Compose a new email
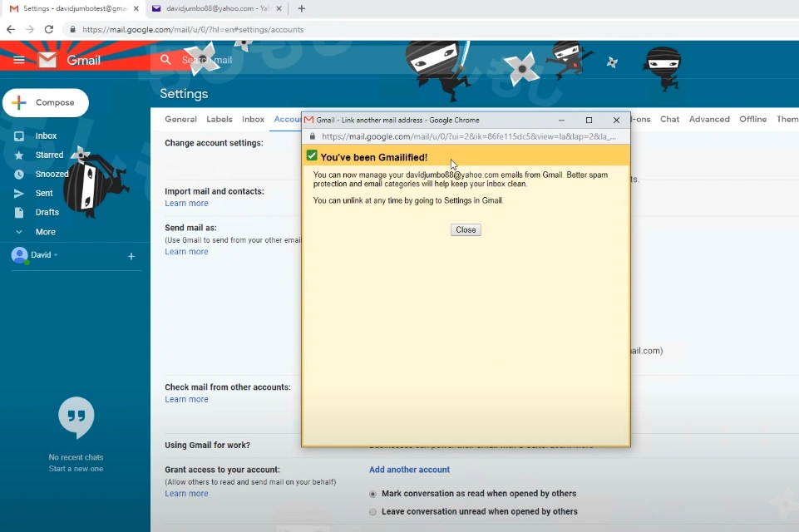Screen dimensions: 799x532 coord(46,102)
